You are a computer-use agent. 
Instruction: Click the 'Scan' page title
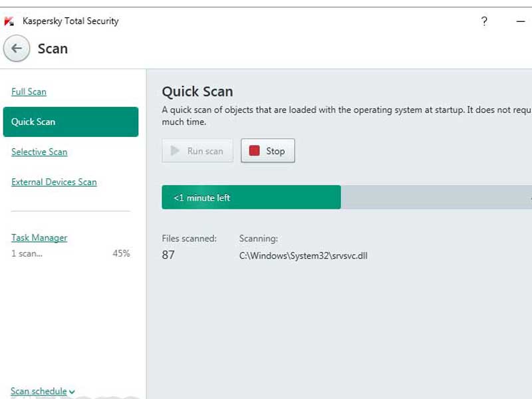53,49
